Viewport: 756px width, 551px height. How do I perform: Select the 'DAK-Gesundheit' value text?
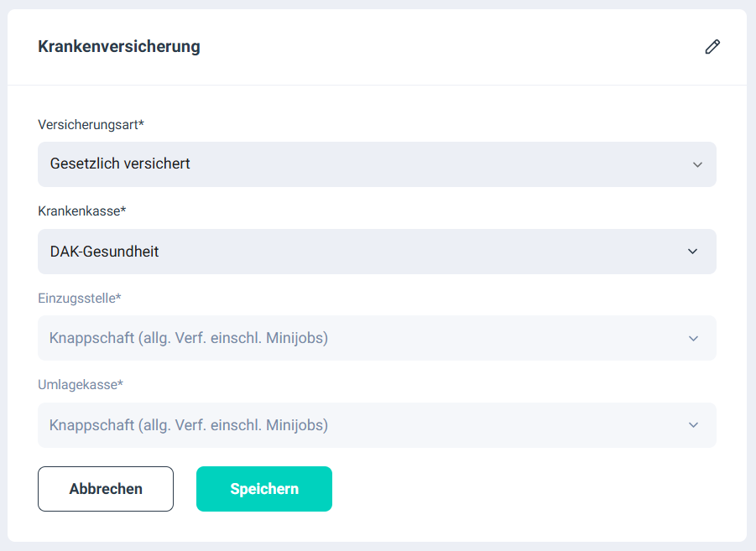point(105,252)
